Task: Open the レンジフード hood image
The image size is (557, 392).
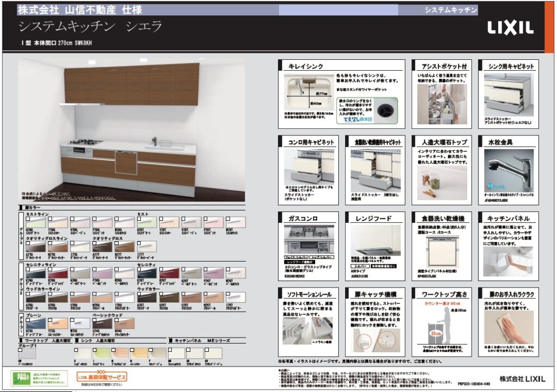Action: [x=375, y=240]
